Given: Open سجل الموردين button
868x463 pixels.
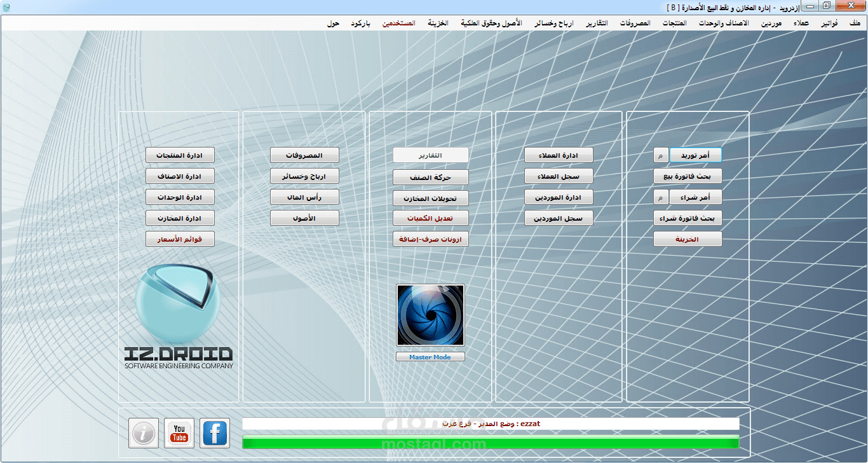Looking at the screenshot, I should (x=559, y=219).
